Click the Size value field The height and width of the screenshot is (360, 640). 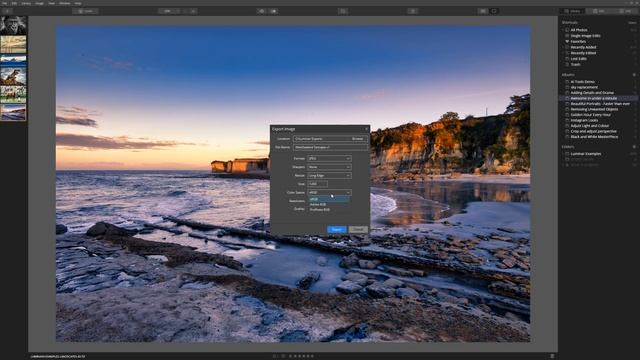click(317, 184)
